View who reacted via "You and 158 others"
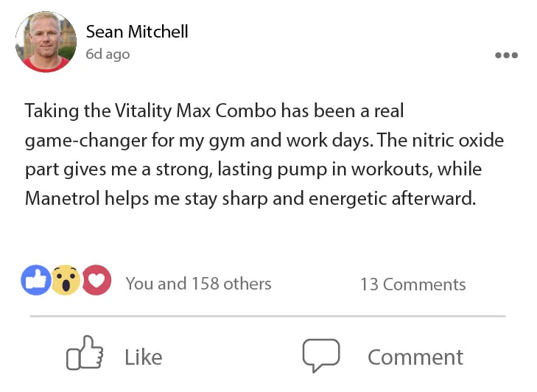537x392 pixels. 198,284
